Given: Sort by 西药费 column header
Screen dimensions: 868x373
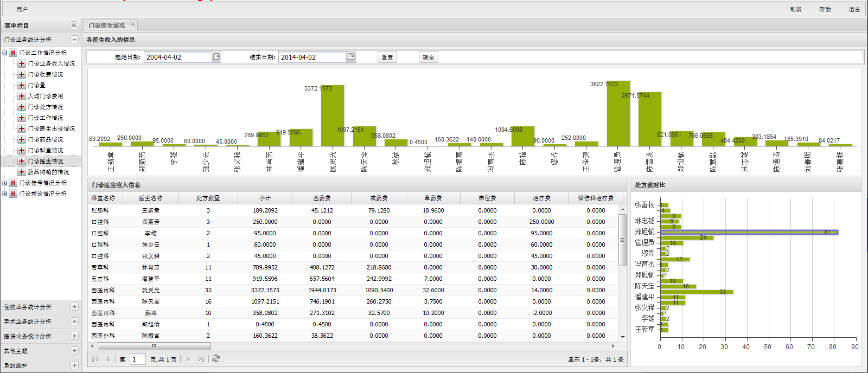Looking at the screenshot, I should point(322,198).
